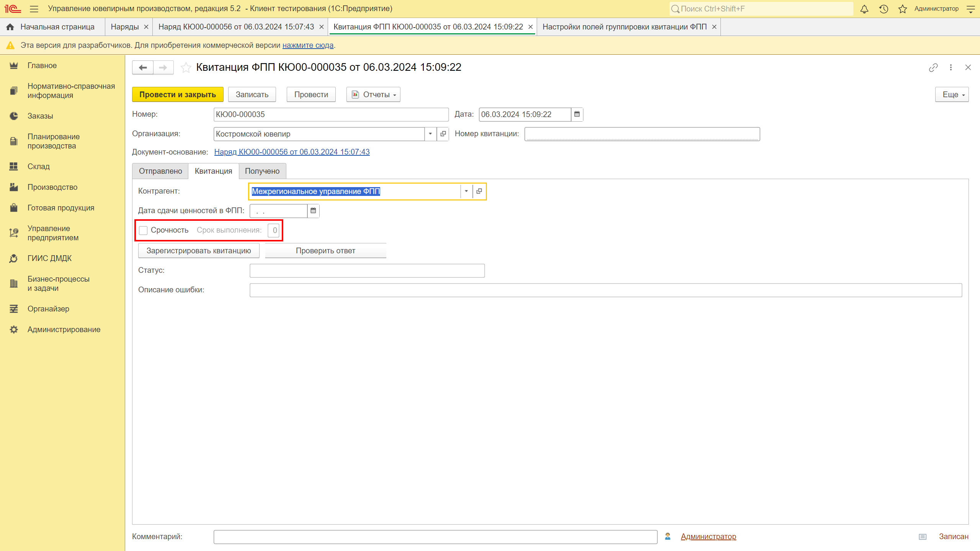
Task: Click the 1C logo icon
Action: (13, 9)
